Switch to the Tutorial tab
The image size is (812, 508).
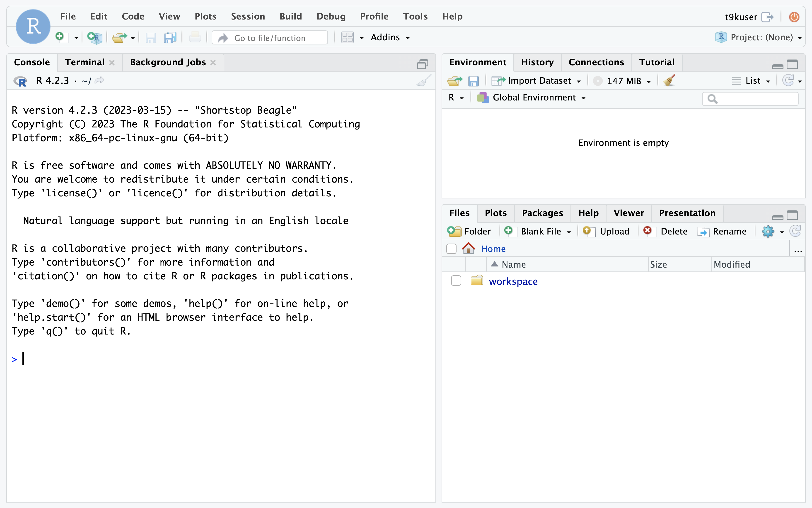[x=657, y=62]
